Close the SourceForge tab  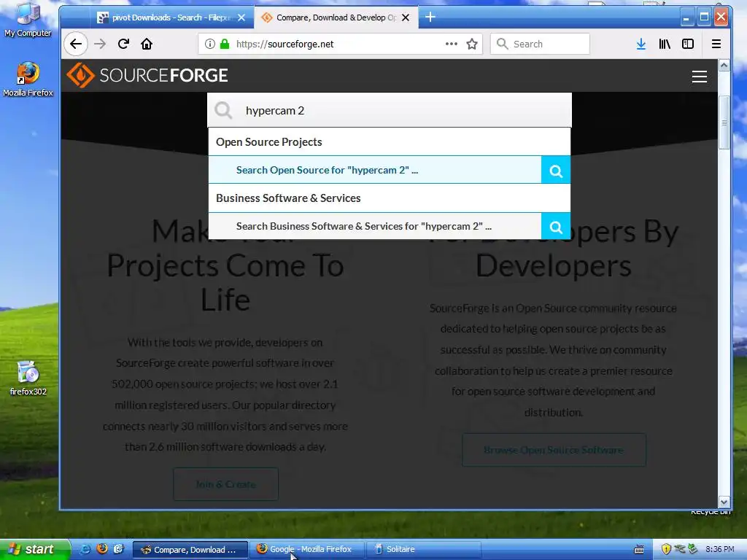[406, 17]
